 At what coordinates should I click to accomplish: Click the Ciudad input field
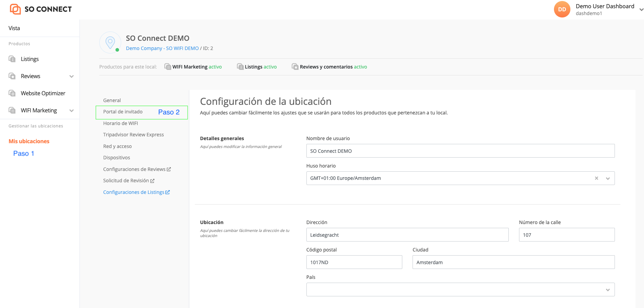[514, 262]
